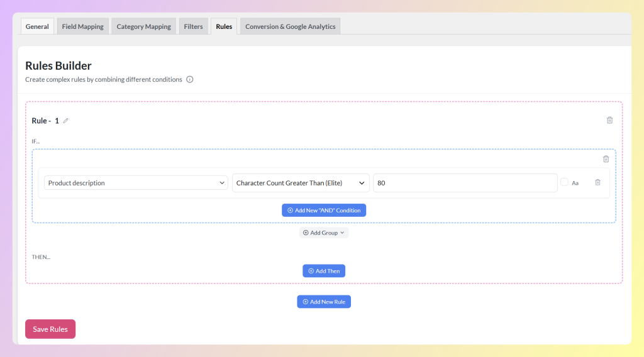Expand the Add Group dropdown

tap(324, 233)
